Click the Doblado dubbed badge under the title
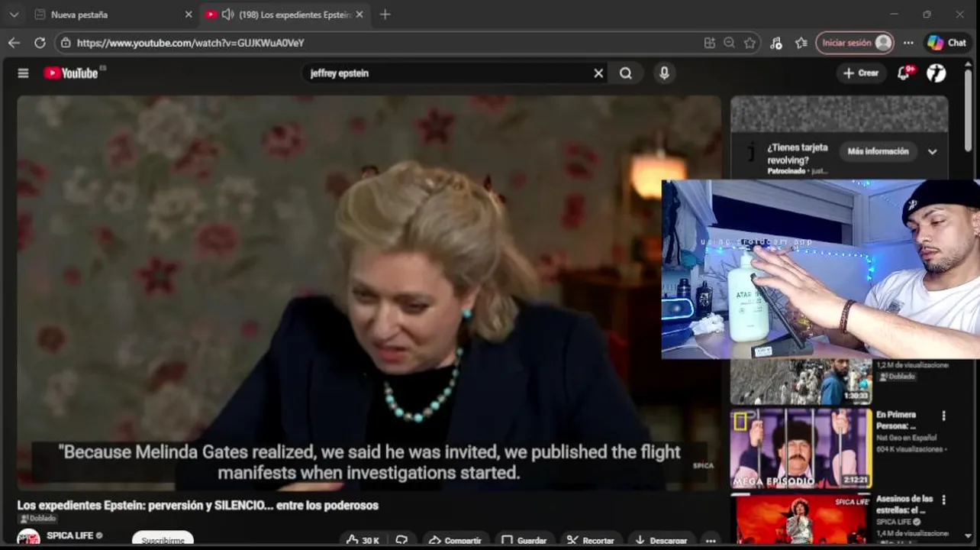 [x=37, y=519]
